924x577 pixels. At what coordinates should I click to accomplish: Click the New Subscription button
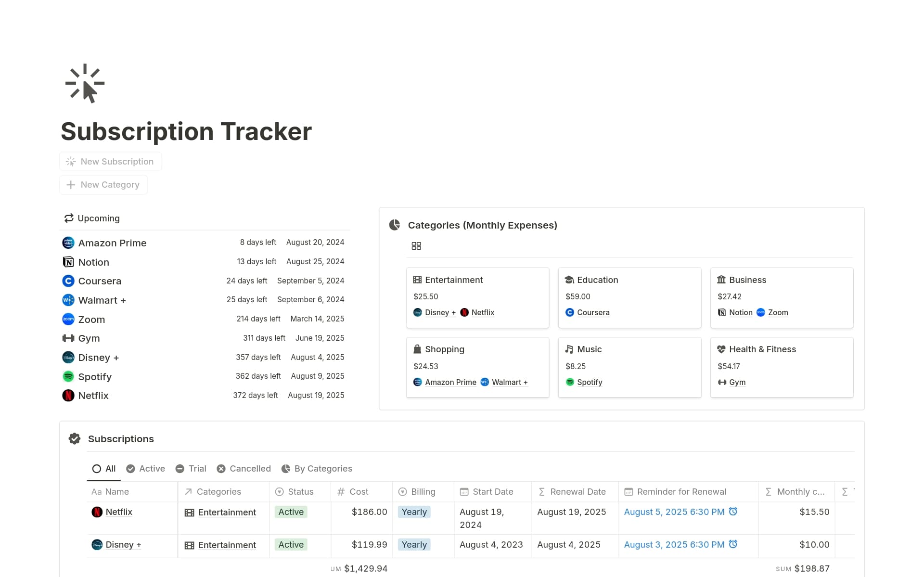point(110,161)
